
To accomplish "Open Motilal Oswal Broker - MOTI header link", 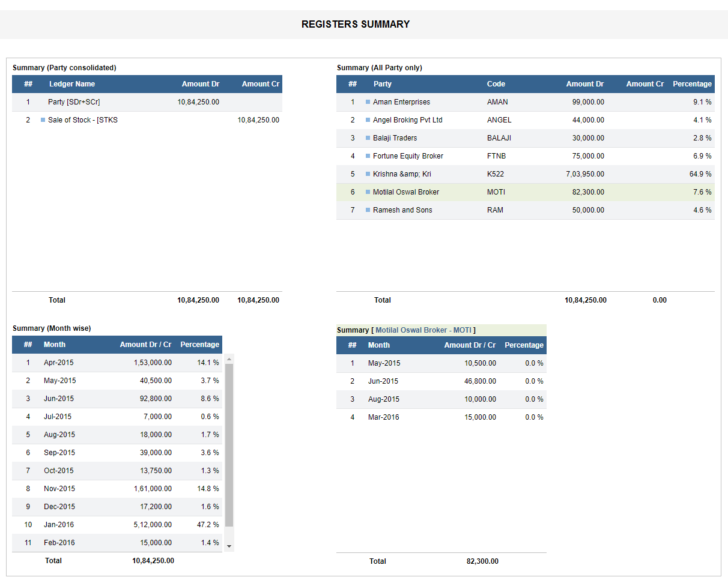I will [423, 330].
